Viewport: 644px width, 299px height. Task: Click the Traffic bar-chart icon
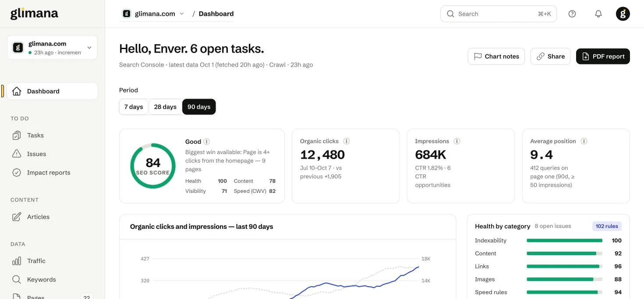(x=17, y=261)
